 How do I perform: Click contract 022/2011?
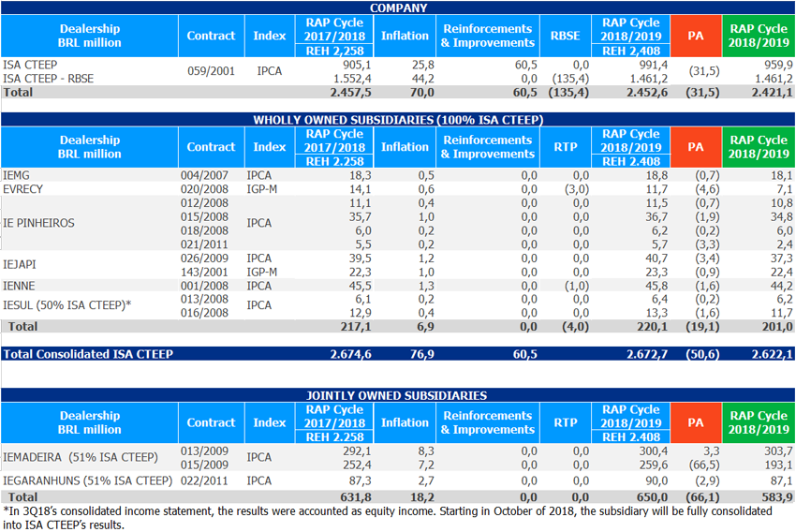pos(204,480)
